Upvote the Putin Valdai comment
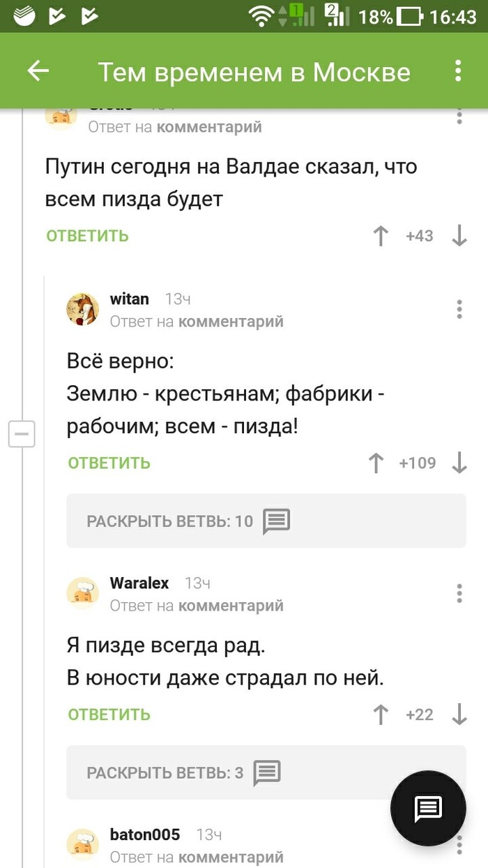The width and height of the screenshot is (488, 868). click(380, 236)
